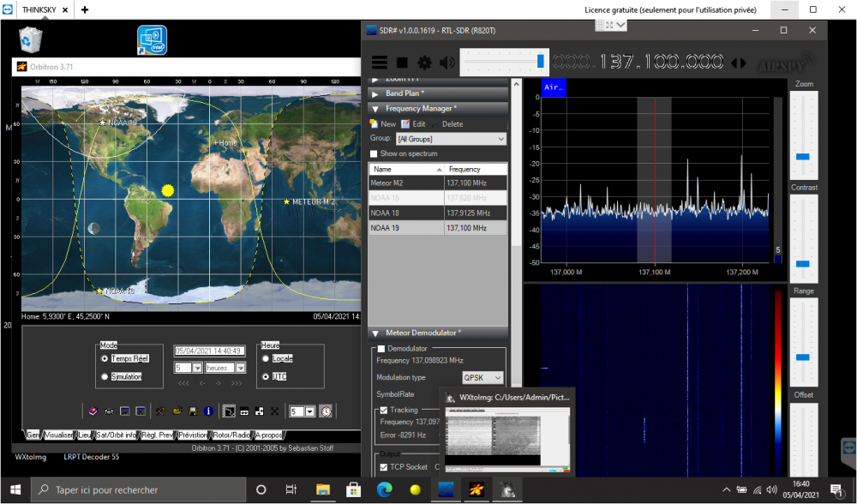Select NOAA 18 frequency entry

tap(438, 213)
